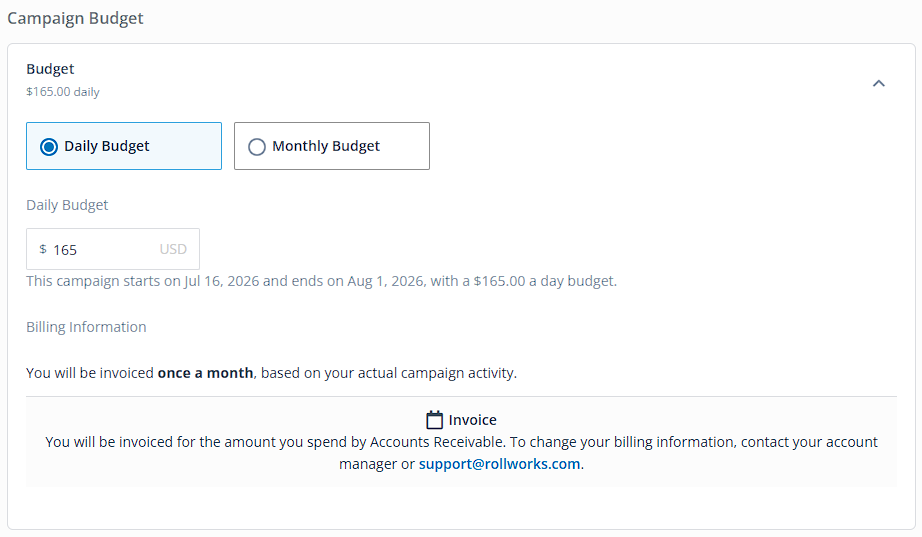The width and height of the screenshot is (922, 537).
Task: Open the support@rollworks.com email link
Action: coord(499,464)
